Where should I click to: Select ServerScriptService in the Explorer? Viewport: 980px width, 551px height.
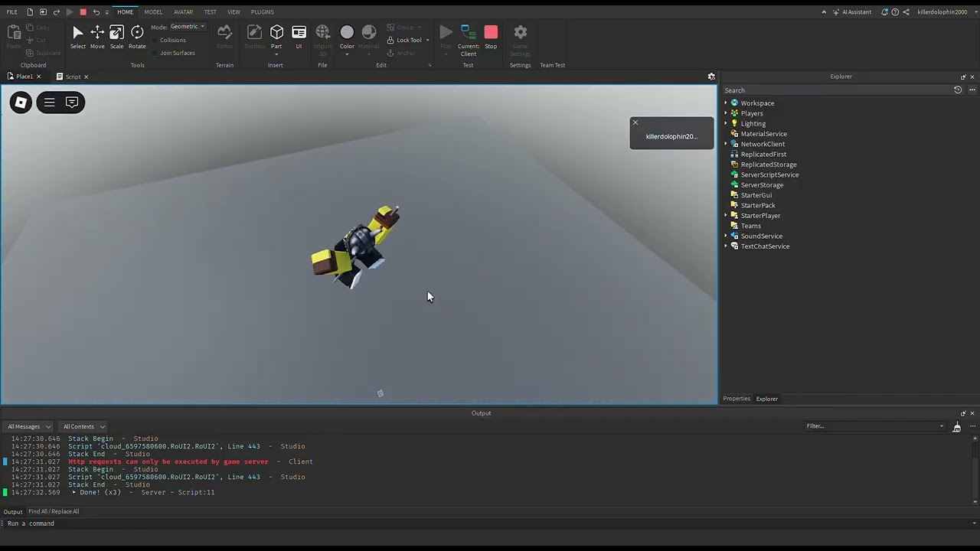pyautogui.click(x=769, y=174)
